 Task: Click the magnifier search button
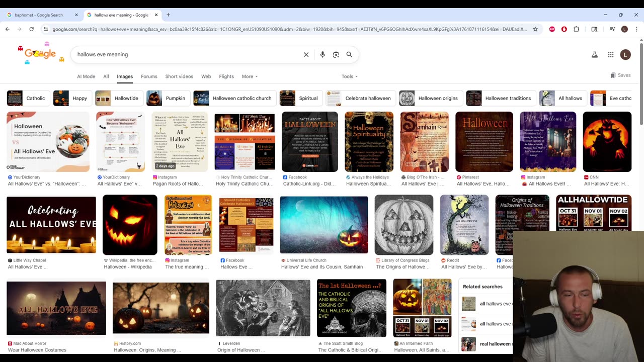[x=349, y=54]
